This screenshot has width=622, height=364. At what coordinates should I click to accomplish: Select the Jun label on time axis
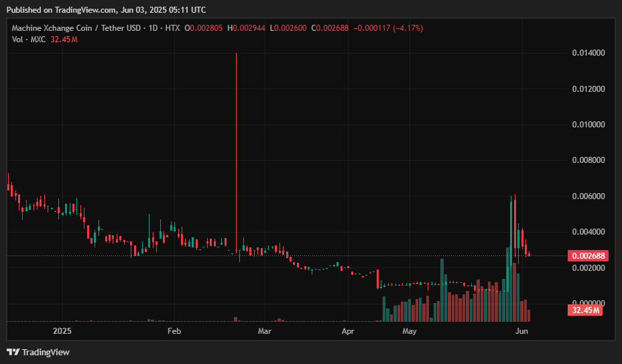coord(521,331)
